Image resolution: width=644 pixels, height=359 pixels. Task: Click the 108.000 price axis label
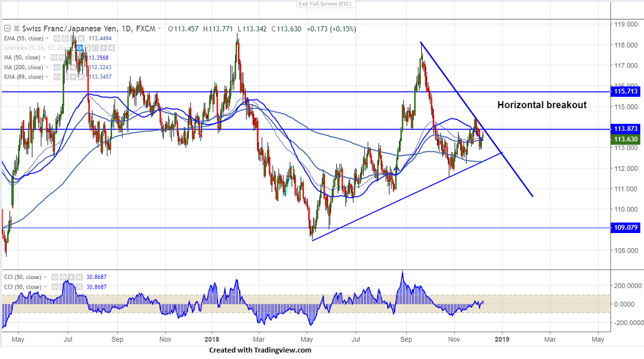coord(626,250)
